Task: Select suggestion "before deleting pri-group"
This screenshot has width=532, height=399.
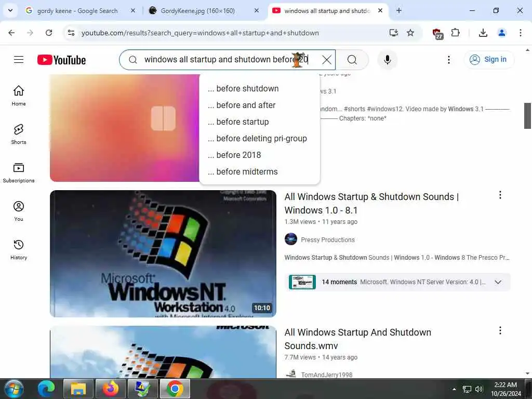Action: click(260, 138)
